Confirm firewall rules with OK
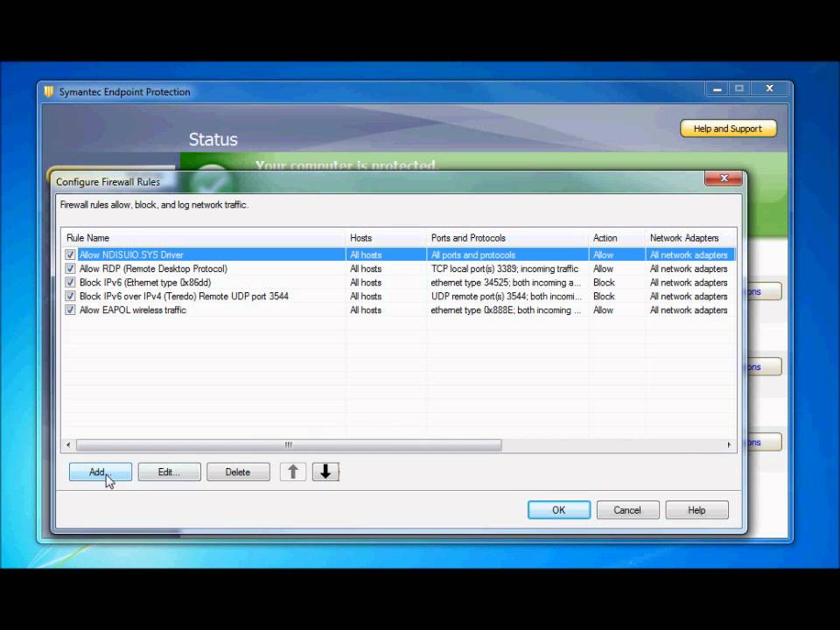Screen dimensions: 840x630 tap(559, 510)
